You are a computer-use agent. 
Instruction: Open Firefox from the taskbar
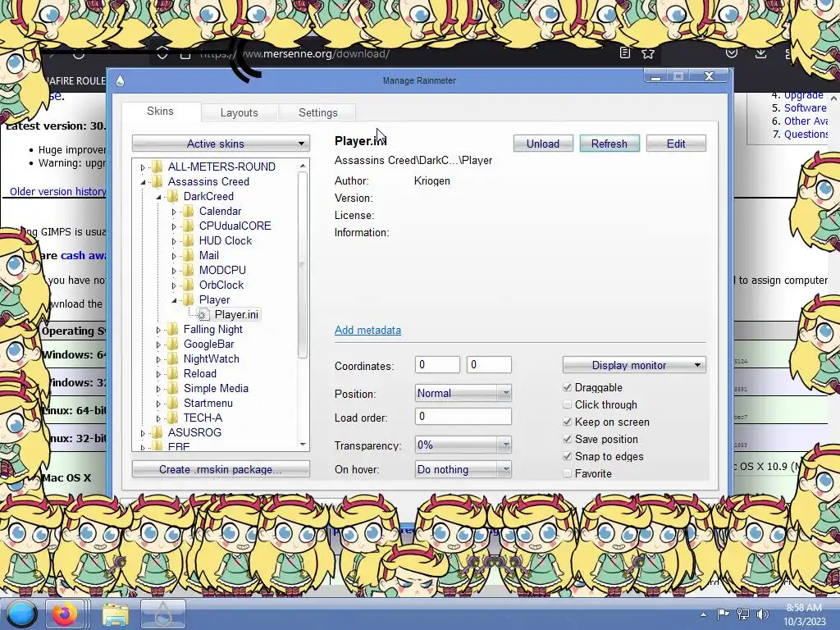pos(64,614)
